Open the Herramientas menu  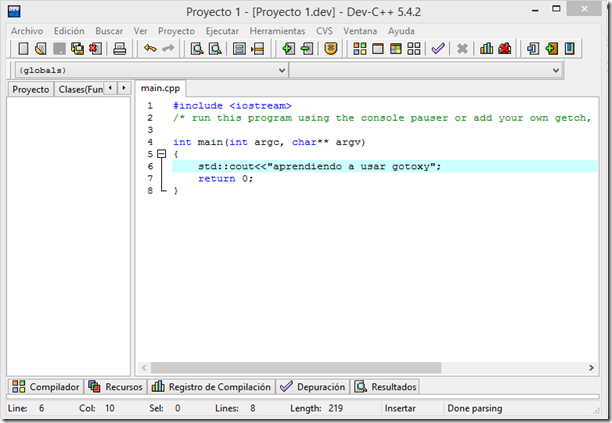277,31
